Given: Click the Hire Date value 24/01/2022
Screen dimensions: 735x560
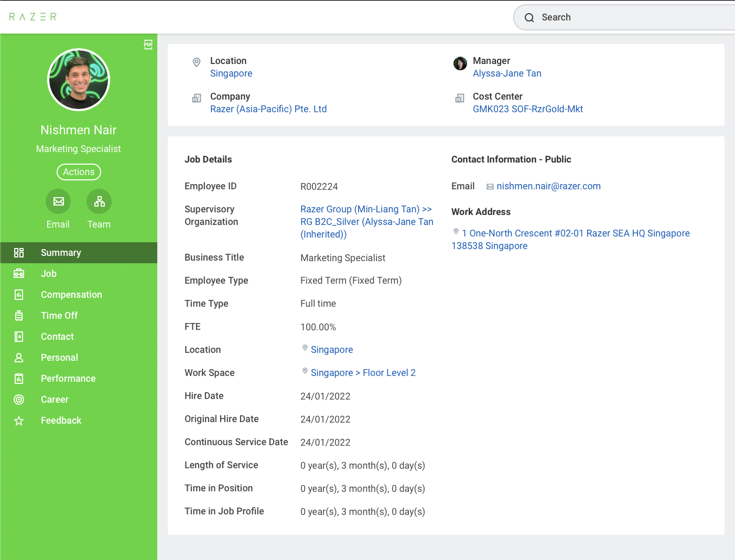Looking at the screenshot, I should click(x=326, y=396).
